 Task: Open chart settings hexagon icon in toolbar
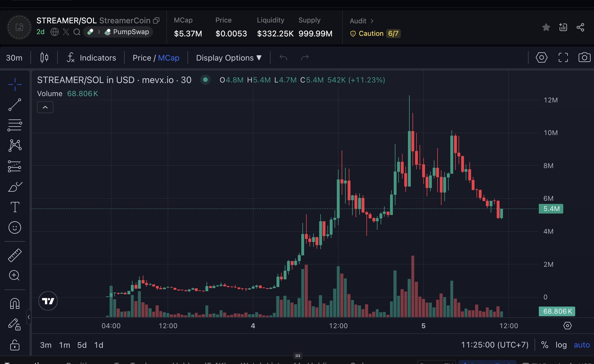[542, 57]
